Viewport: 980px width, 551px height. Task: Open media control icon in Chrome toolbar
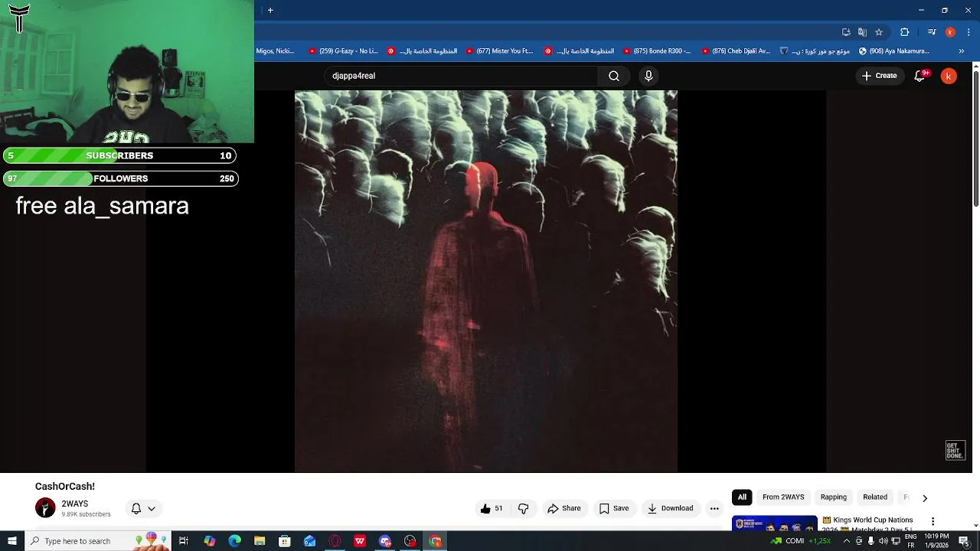(932, 32)
